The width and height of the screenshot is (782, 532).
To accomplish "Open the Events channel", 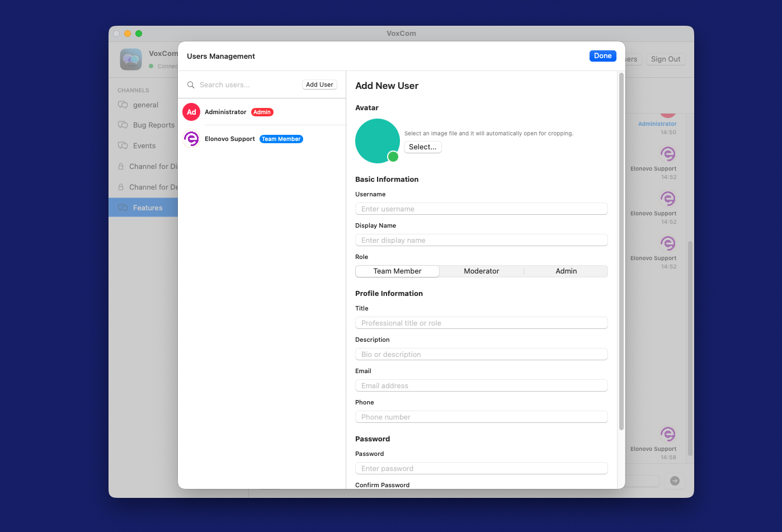I will (143, 145).
